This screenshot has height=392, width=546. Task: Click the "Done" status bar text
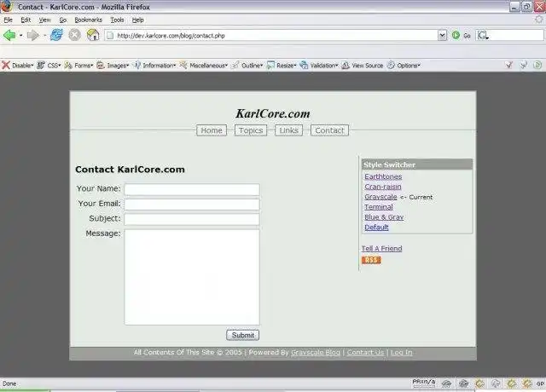[9, 383]
